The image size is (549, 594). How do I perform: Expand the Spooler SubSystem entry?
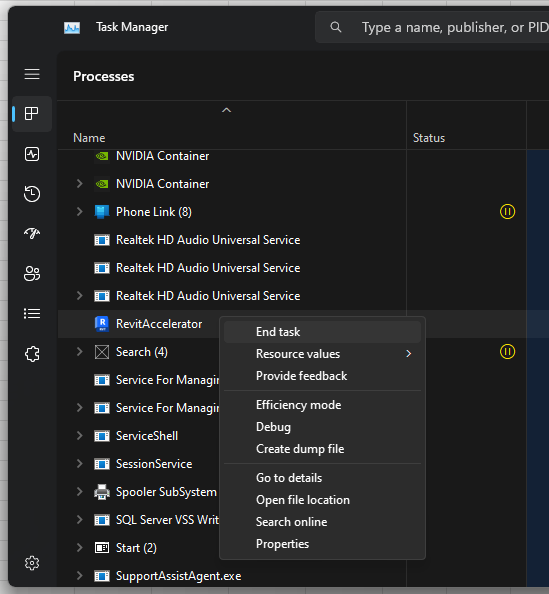pyautogui.click(x=80, y=492)
